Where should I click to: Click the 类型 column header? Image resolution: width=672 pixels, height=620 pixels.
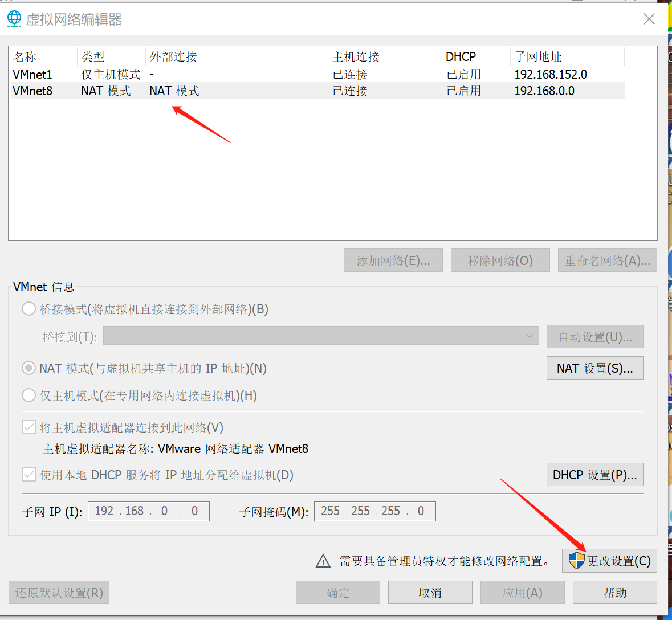[111, 56]
